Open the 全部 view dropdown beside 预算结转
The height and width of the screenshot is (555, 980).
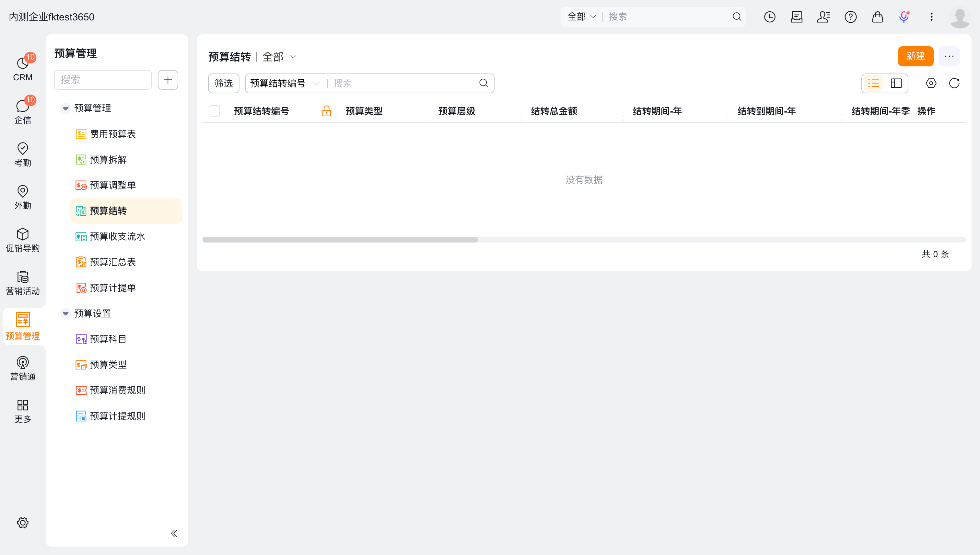click(279, 57)
